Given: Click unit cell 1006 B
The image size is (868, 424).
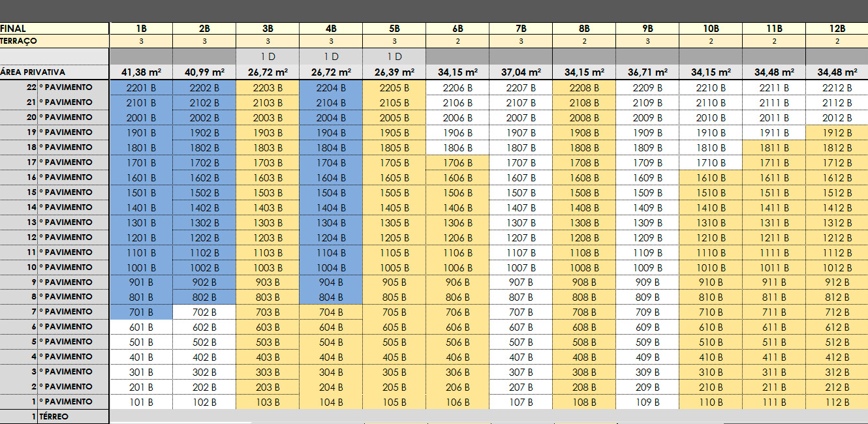Looking at the screenshot, I should [457, 268].
